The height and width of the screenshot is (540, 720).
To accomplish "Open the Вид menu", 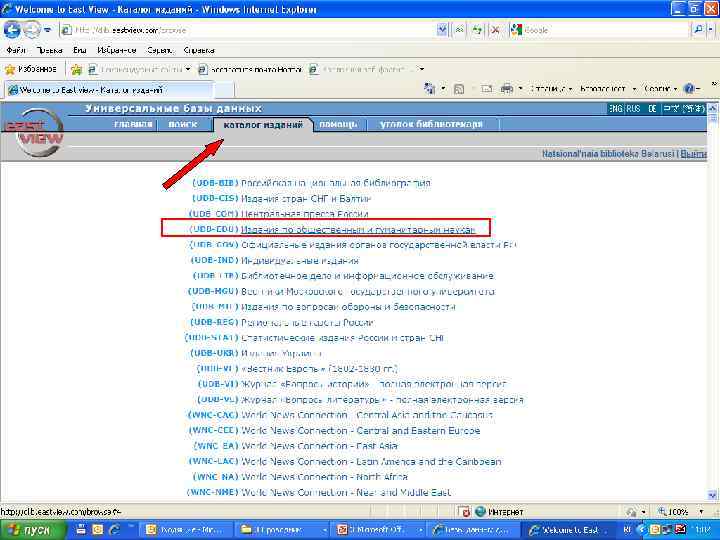I will click(x=80, y=50).
